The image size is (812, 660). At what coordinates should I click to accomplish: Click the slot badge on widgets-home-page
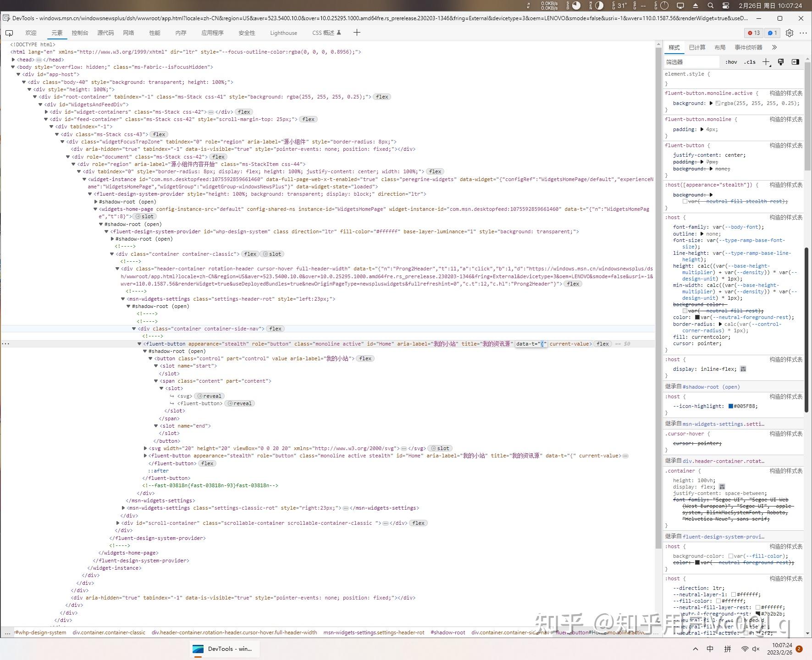(144, 216)
